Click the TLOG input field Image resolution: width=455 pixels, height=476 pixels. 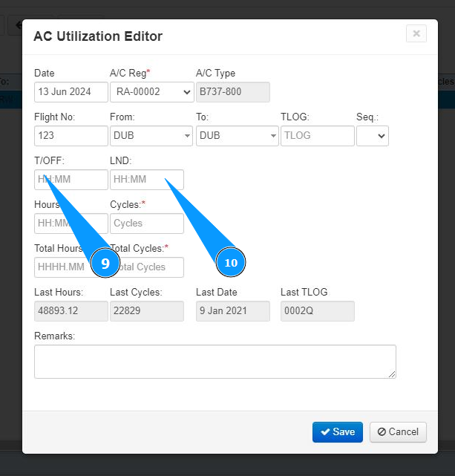(x=317, y=136)
